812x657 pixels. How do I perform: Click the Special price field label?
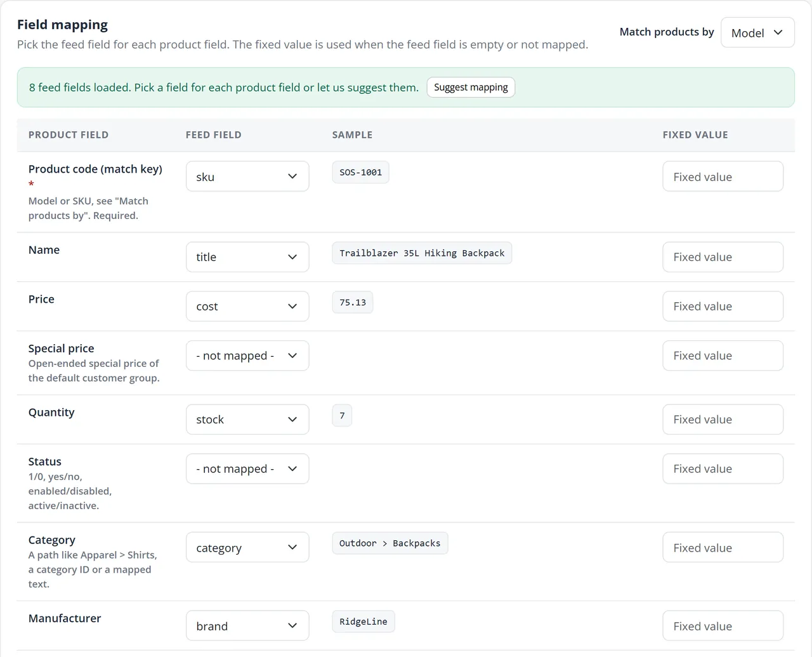pos(62,348)
